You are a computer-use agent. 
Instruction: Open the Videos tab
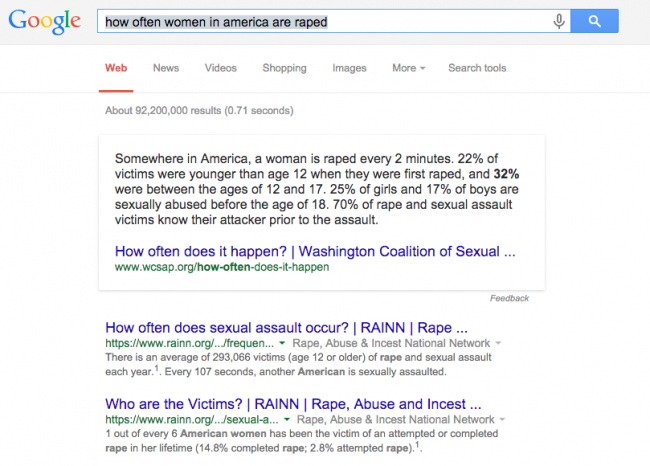point(221,68)
